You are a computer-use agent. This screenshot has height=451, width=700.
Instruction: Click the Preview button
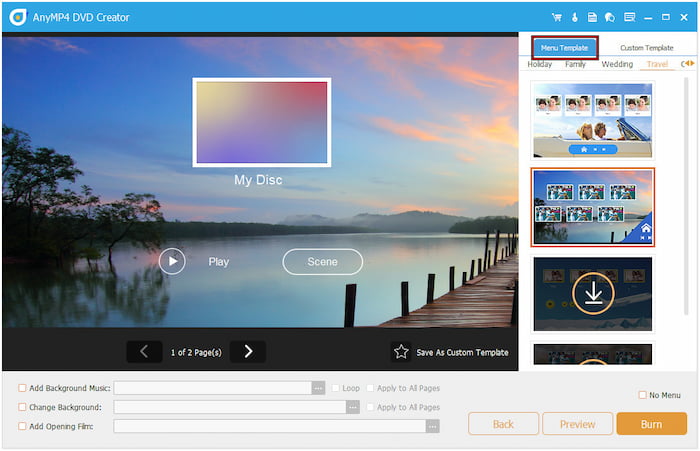pos(577,424)
